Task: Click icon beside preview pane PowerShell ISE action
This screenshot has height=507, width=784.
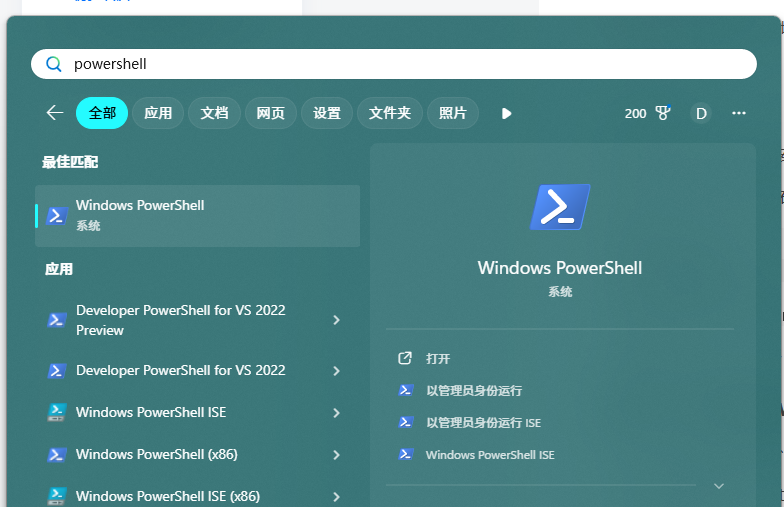Action: pyautogui.click(x=406, y=454)
